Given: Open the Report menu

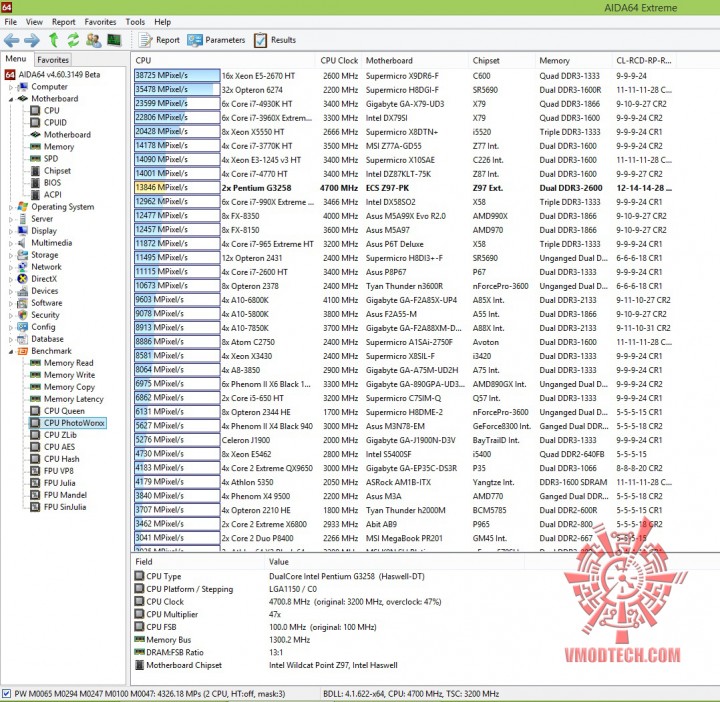Looking at the screenshot, I should [x=63, y=22].
